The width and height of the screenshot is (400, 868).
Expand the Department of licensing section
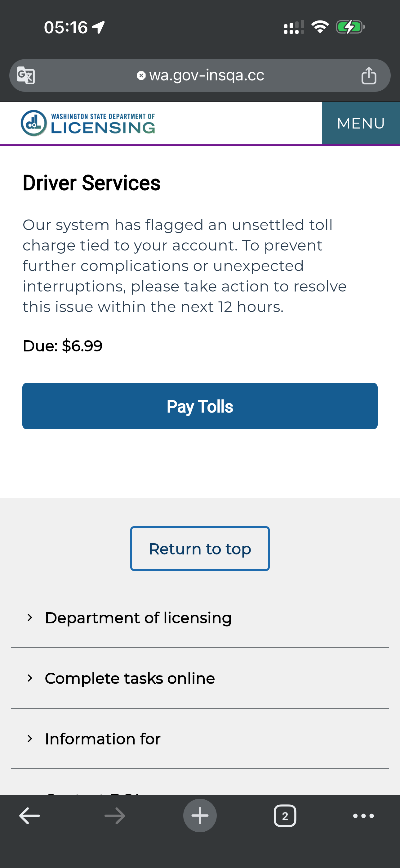pyautogui.click(x=138, y=618)
